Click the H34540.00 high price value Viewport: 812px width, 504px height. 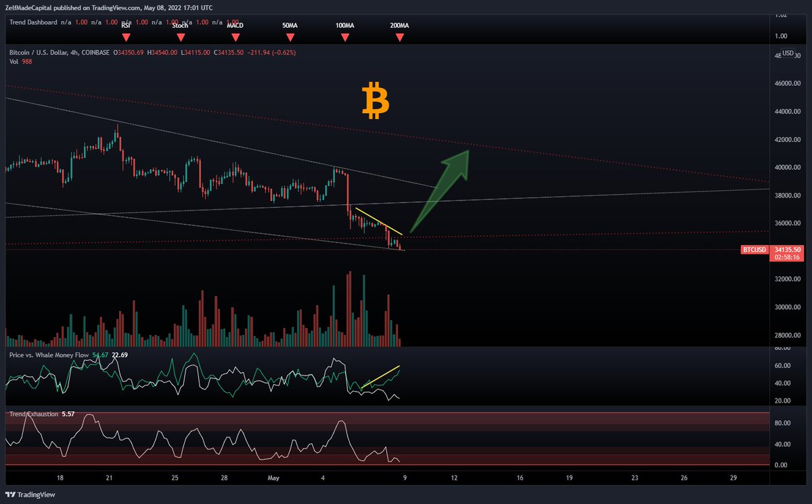[164, 52]
